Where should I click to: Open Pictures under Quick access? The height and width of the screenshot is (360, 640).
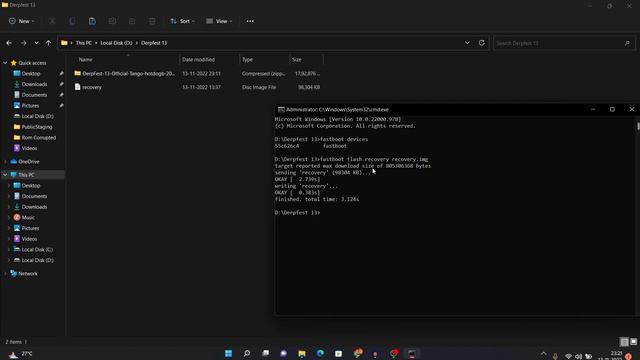pyautogui.click(x=30, y=106)
